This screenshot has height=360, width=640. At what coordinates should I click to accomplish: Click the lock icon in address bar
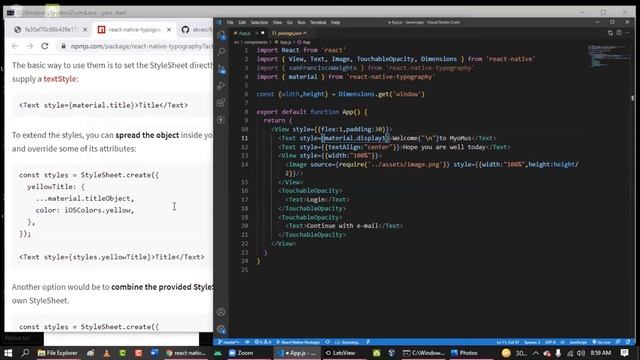click(x=63, y=46)
